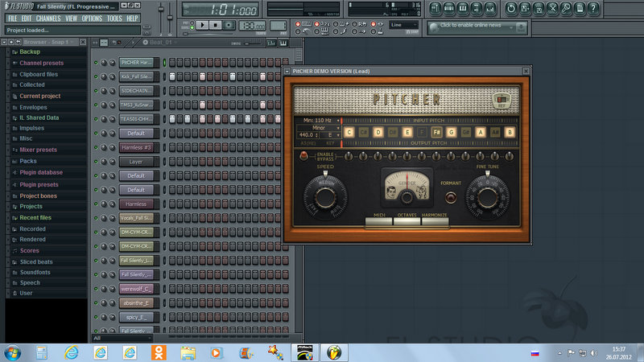Image resolution: width=644 pixels, height=362 pixels.
Task: Click the MIDI button in Pitcher
Action: [x=378, y=221]
